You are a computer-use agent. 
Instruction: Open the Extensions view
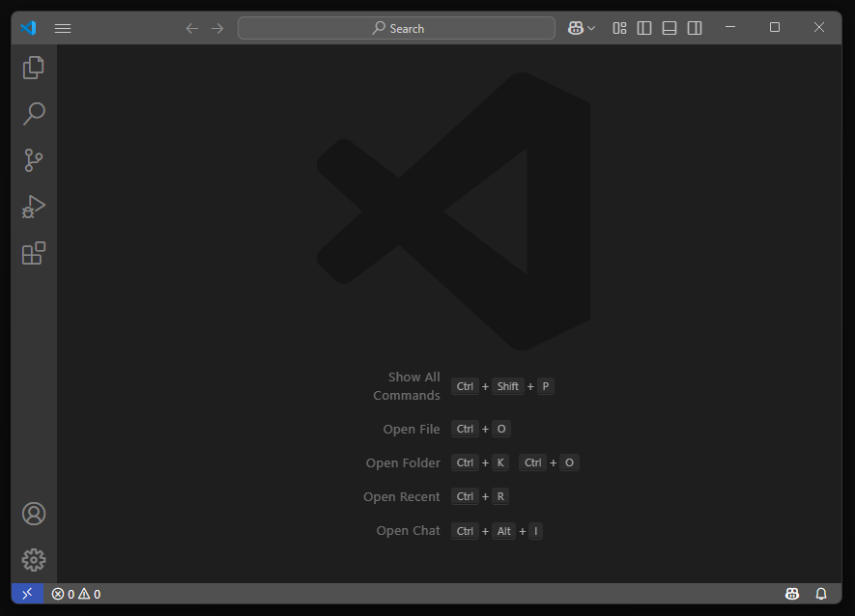pos(34,253)
